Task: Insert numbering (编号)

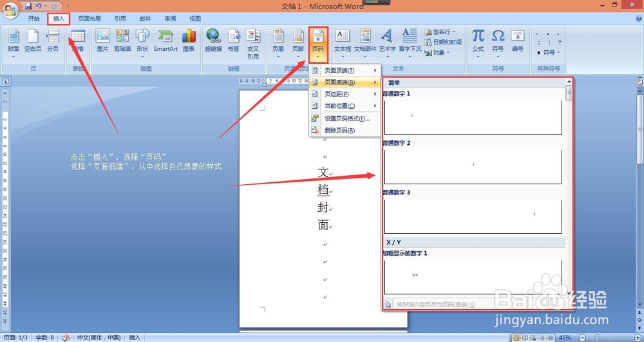Action: tap(518, 41)
